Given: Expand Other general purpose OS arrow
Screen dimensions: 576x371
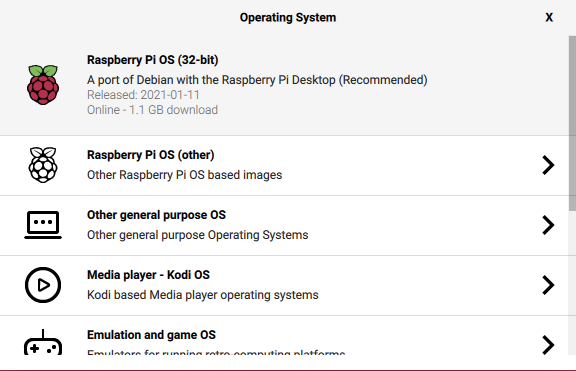Looking at the screenshot, I should point(548,225).
